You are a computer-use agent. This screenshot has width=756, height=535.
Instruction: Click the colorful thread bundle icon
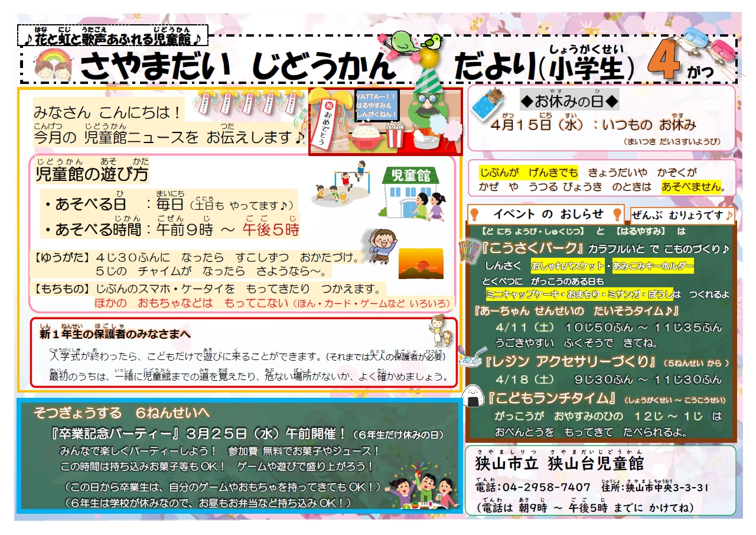470,250
